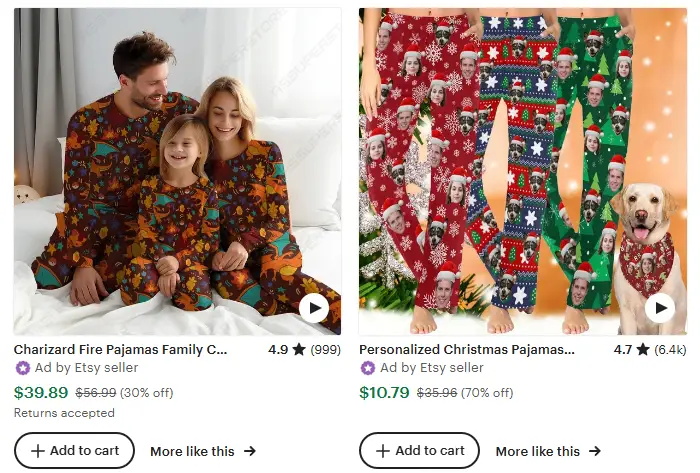700x473 pixels.
Task: Click the (999) review count
Action: coord(324,350)
